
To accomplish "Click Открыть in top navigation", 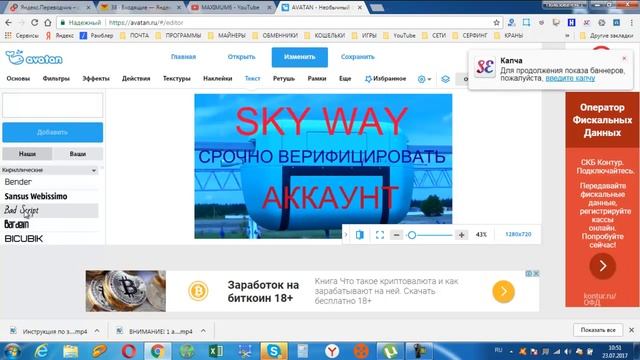I will (x=241, y=57).
